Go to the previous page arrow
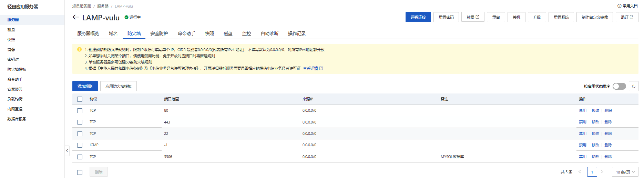The height and width of the screenshot is (178, 644). click(x=580, y=172)
